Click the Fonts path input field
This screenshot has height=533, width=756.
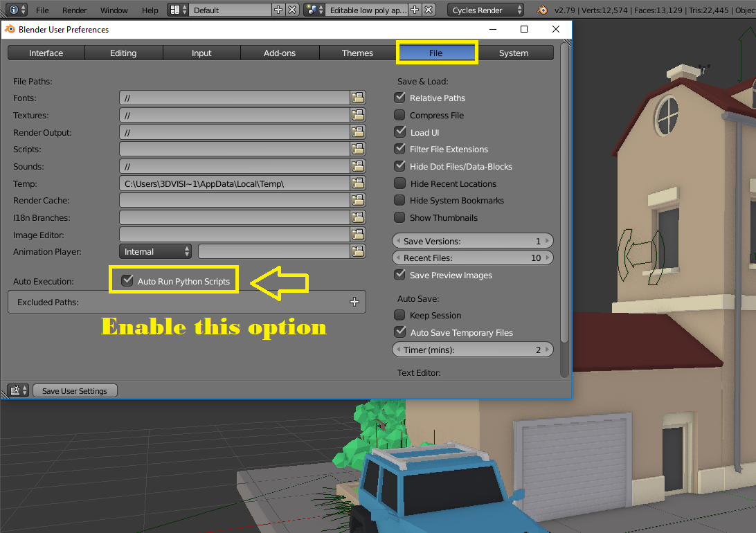[x=234, y=98]
